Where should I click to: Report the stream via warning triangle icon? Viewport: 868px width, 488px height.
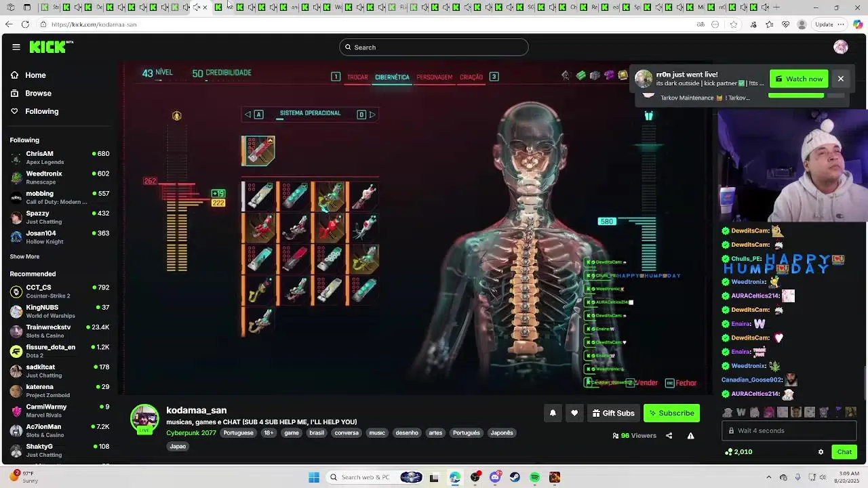pos(690,436)
